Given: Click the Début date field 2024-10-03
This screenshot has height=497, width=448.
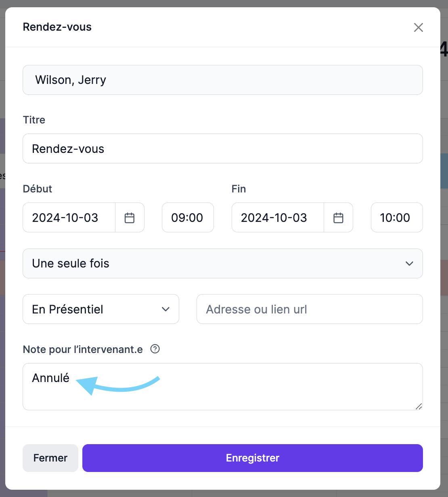Looking at the screenshot, I should [69, 217].
